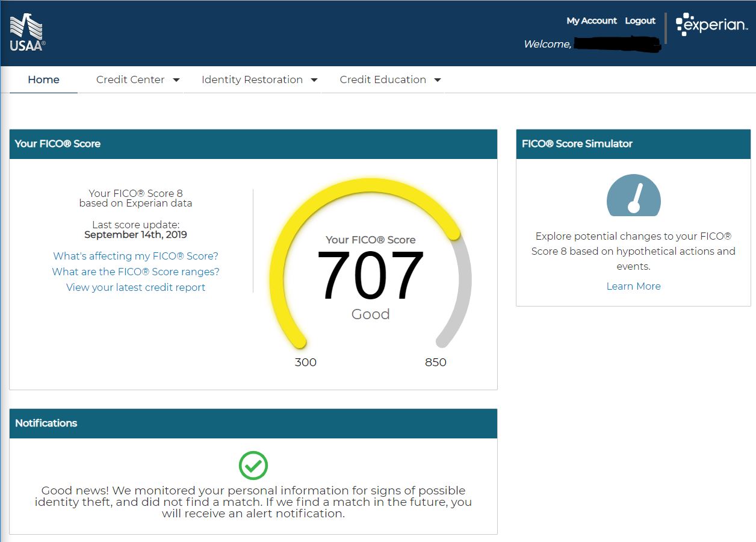Open What are the FICO Score ranges link
Screen dimensions: 756x542
pos(136,272)
